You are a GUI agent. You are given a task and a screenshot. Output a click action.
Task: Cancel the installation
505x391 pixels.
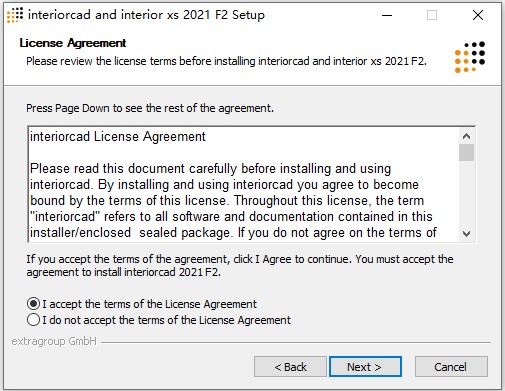point(451,367)
